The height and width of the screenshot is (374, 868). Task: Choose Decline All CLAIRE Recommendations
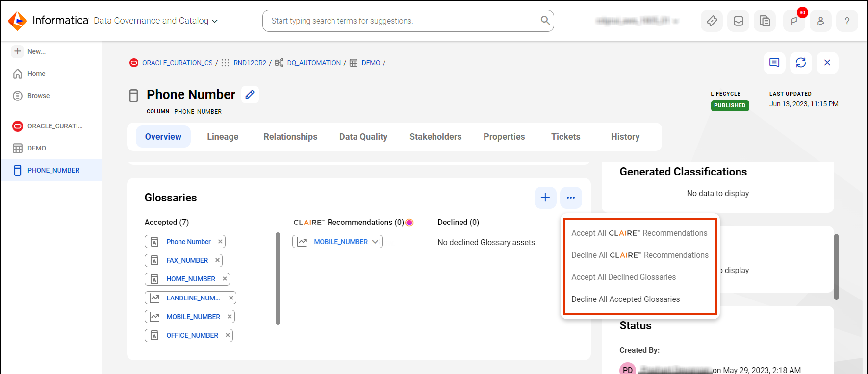pyautogui.click(x=639, y=255)
